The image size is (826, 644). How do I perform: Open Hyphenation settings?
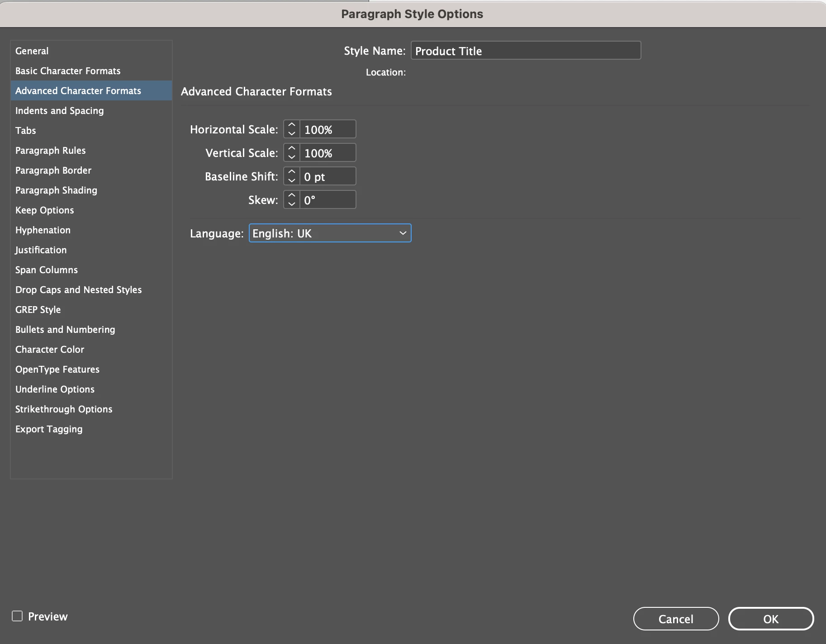[x=91, y=230]
